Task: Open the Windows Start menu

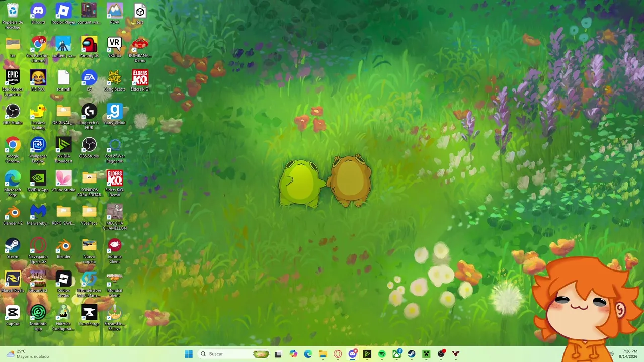Action: [189, 354]
